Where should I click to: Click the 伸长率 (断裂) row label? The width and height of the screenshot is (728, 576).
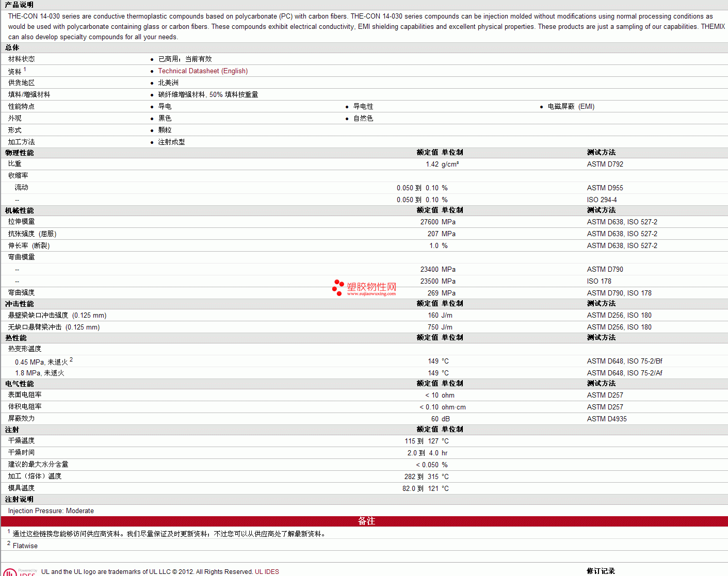pyautogui.click(x=29, y=246)
